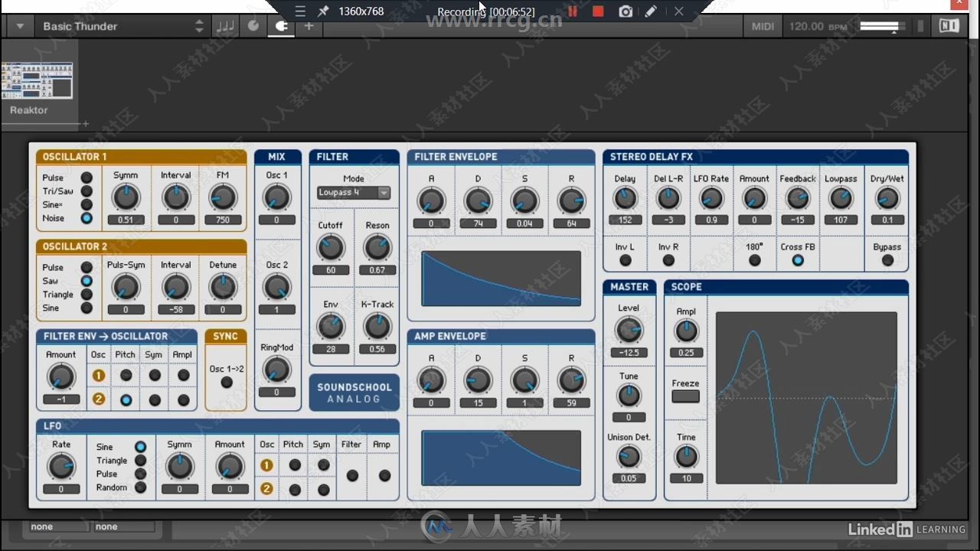
Task: Click the first 'none' field at bottom
Action: pyautogui.click(x=59, y=527)
